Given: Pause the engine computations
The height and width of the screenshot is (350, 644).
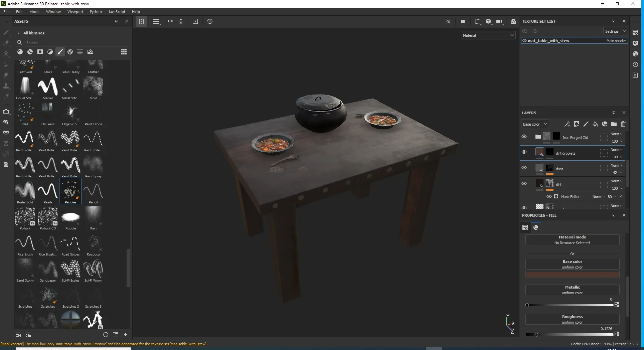Looking at the screenshot, I should coord(463,21).
